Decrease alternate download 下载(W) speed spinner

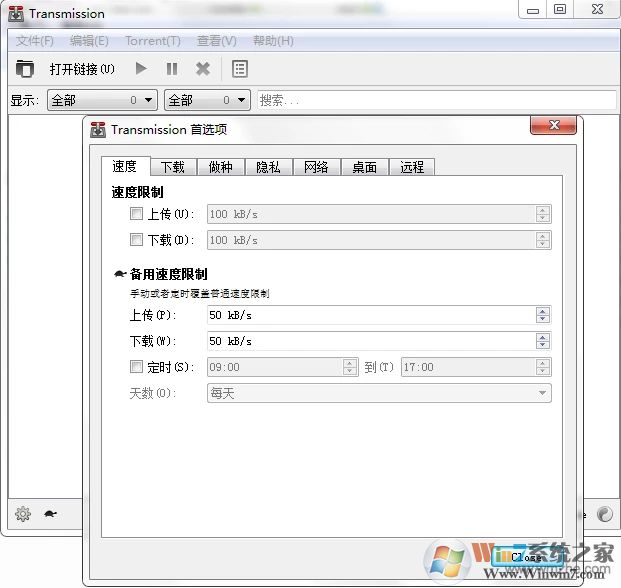[543, 345]
